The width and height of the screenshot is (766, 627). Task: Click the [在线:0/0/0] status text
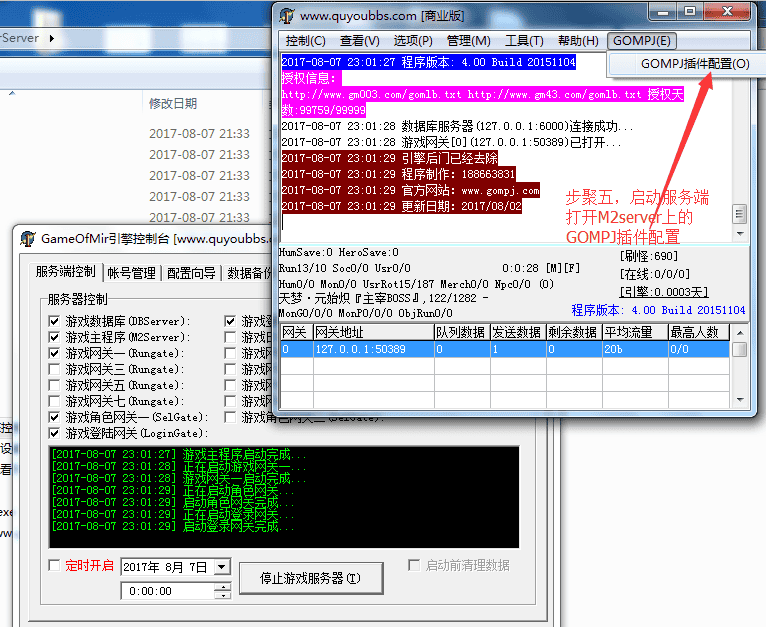[655, 274]
